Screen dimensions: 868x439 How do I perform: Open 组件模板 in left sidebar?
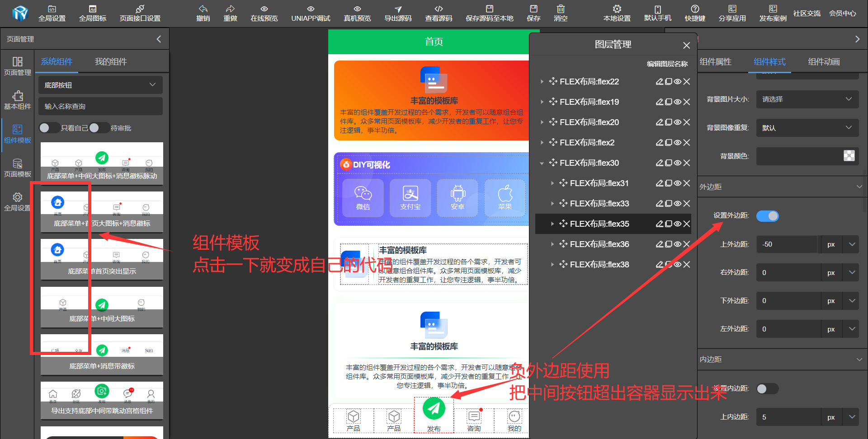17,134
